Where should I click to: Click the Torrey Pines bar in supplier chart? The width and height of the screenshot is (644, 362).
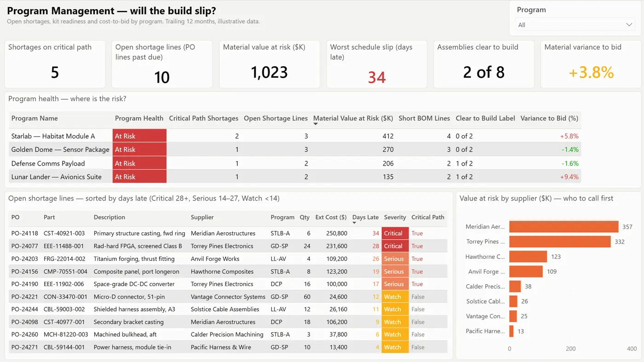(x=560, y=241)
